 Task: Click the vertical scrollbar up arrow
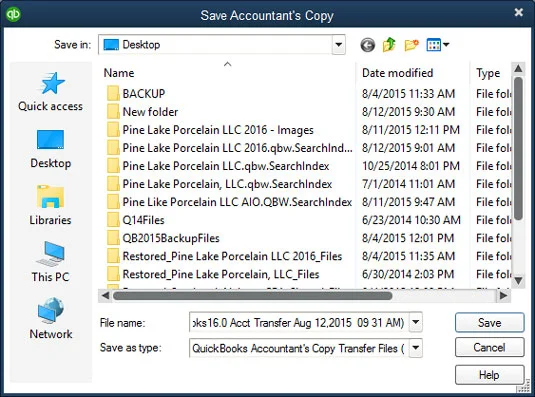[x=518, y=69]
